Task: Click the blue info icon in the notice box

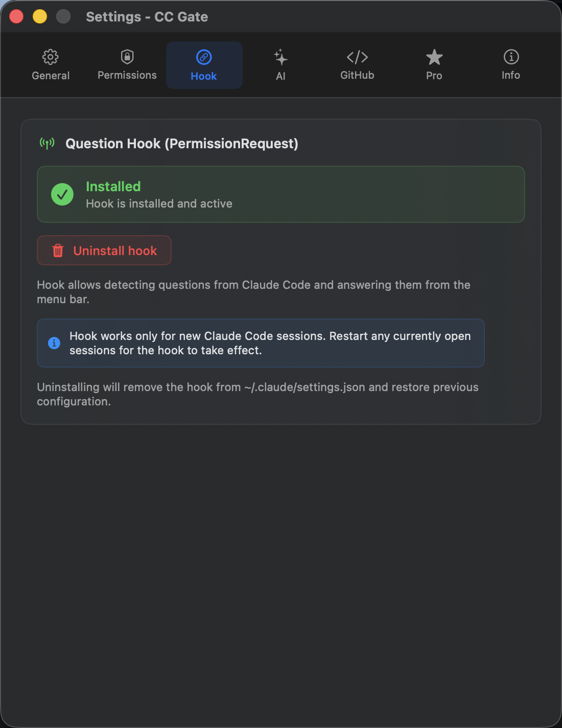Action: [54, 343]
